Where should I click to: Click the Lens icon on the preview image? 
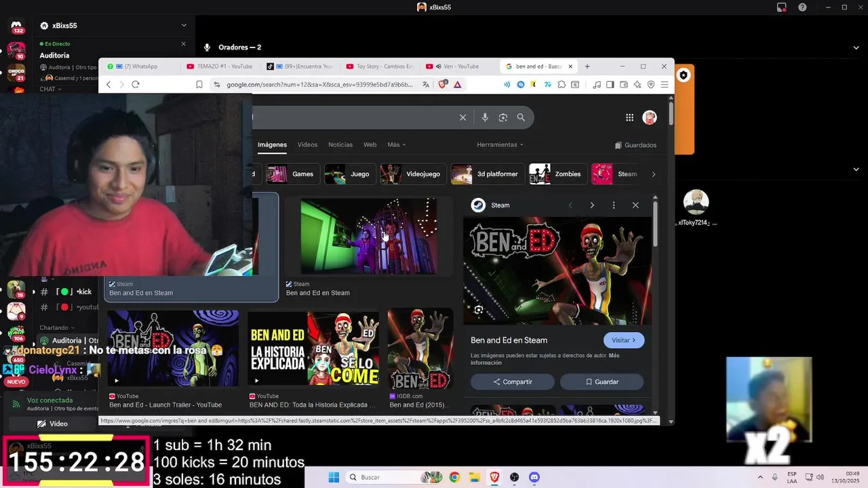coord(479,310)
